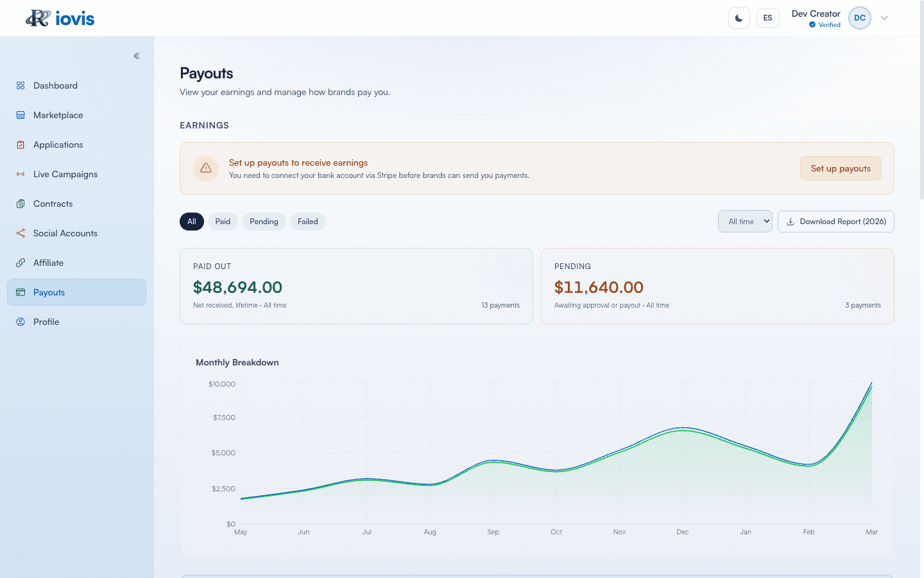Click the iovis logo in header

pos(60,18)
